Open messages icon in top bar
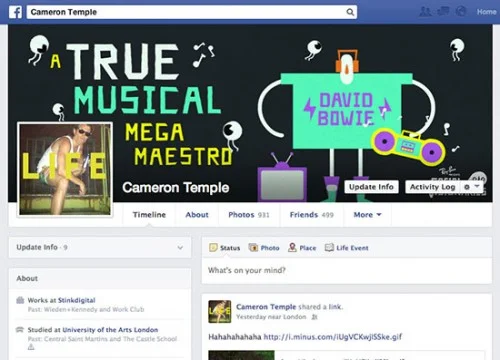Viewport: 500px width, 360px height. coord(443,12)
